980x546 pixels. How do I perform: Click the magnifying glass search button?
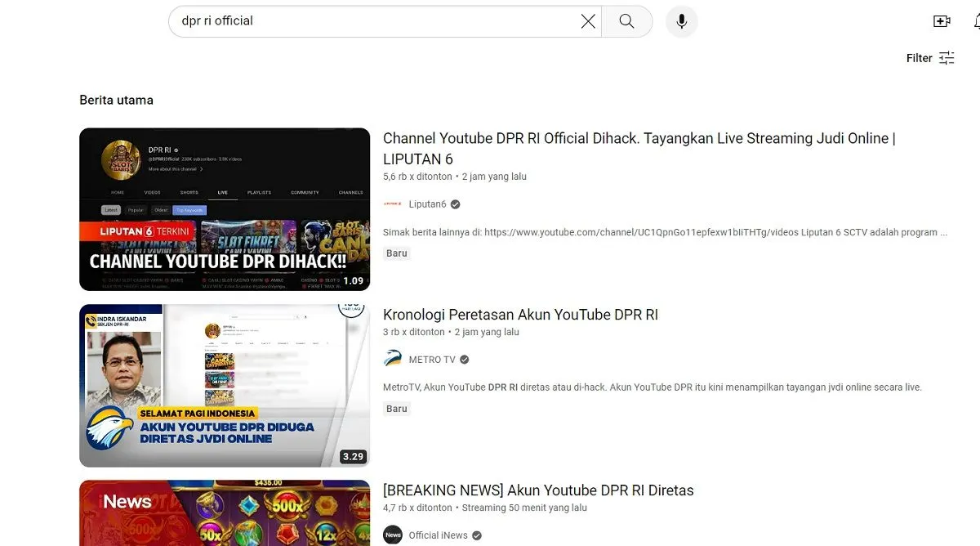coord(627,21)
